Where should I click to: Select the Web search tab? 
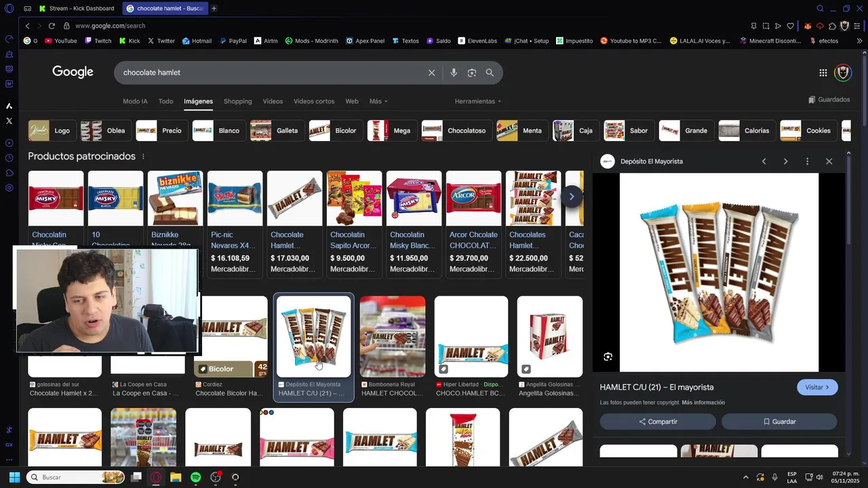(352, 101)
